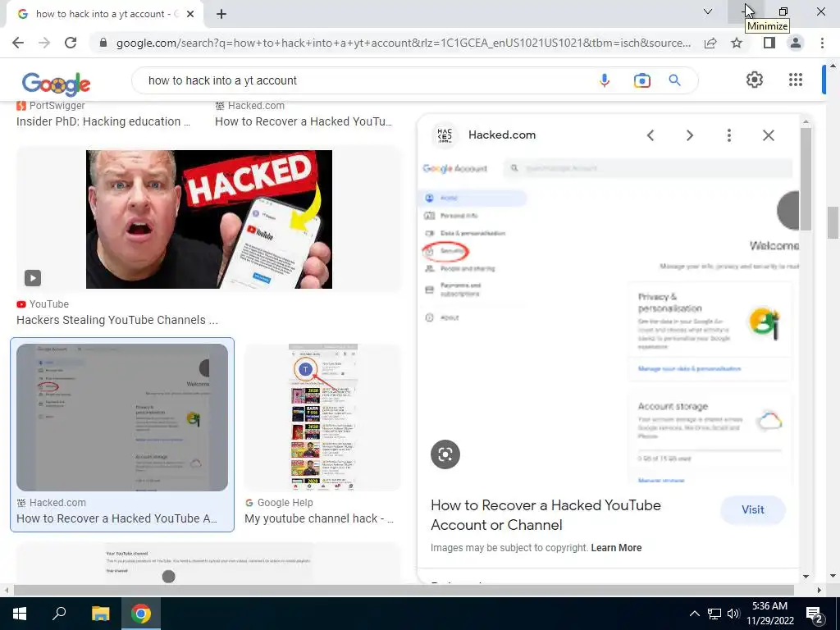Screen dimensions: 840x630
Task: Show previous image in preview panel
Action: (x=651, y=135)
